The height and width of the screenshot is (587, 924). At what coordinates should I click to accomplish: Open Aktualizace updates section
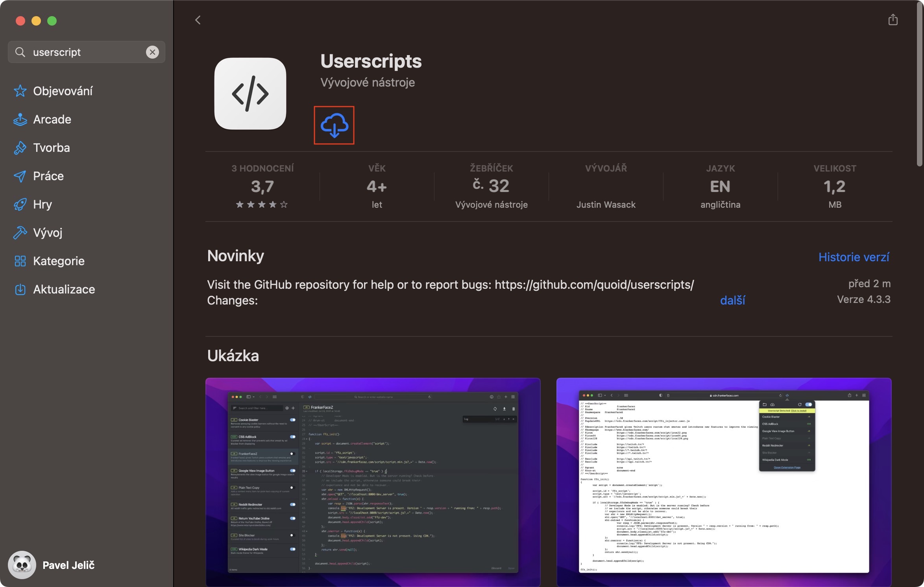point(64,289)
